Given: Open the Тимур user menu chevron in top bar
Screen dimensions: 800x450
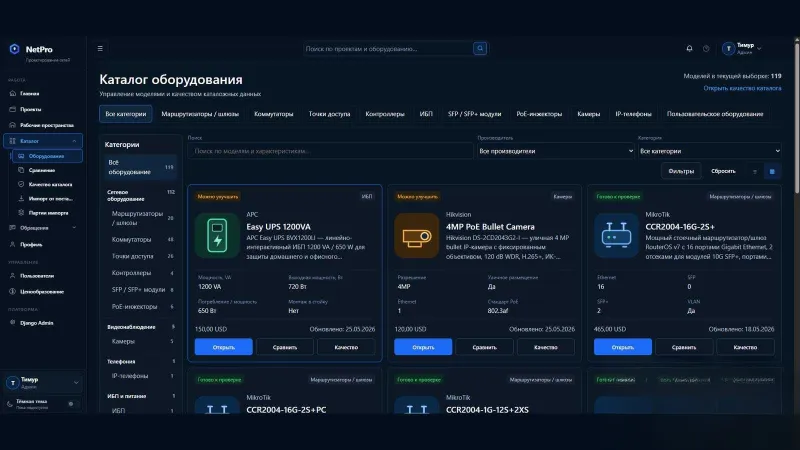Looking at the screenshot, I should click(x=759, y=48).
